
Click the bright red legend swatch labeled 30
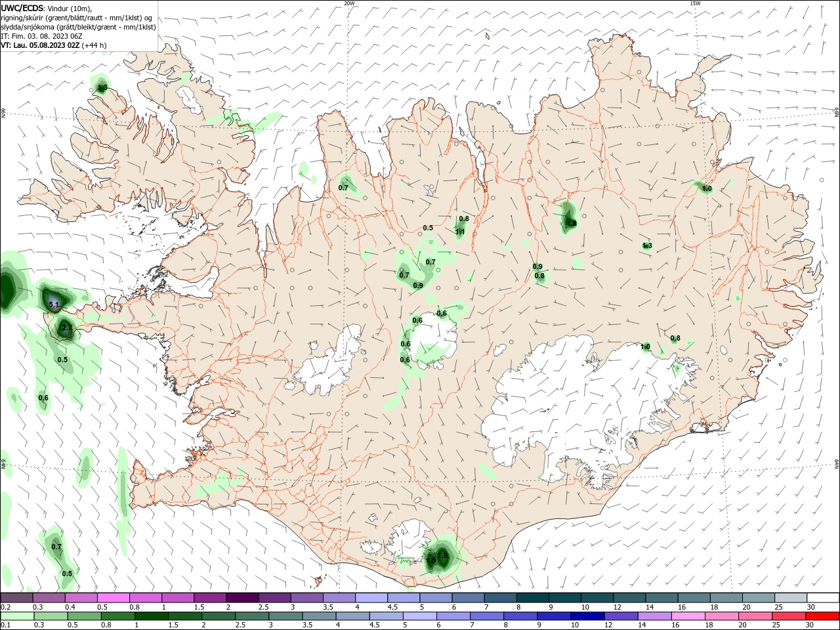822,616
